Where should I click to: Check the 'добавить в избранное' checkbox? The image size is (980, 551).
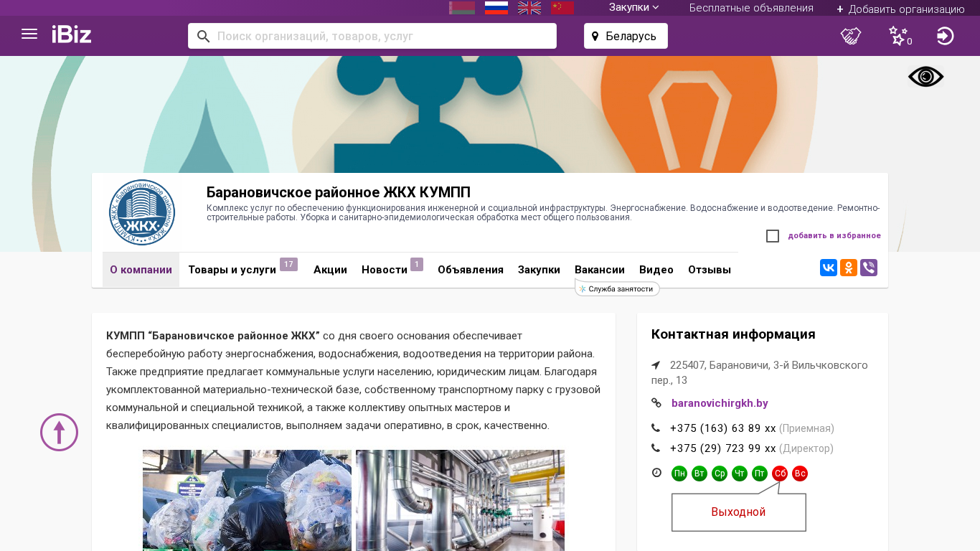tap(773, 236)
